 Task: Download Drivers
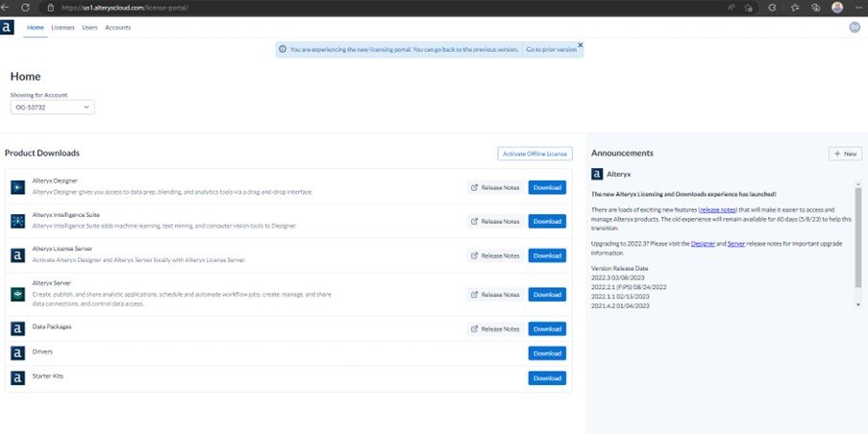tap(547, 353)
